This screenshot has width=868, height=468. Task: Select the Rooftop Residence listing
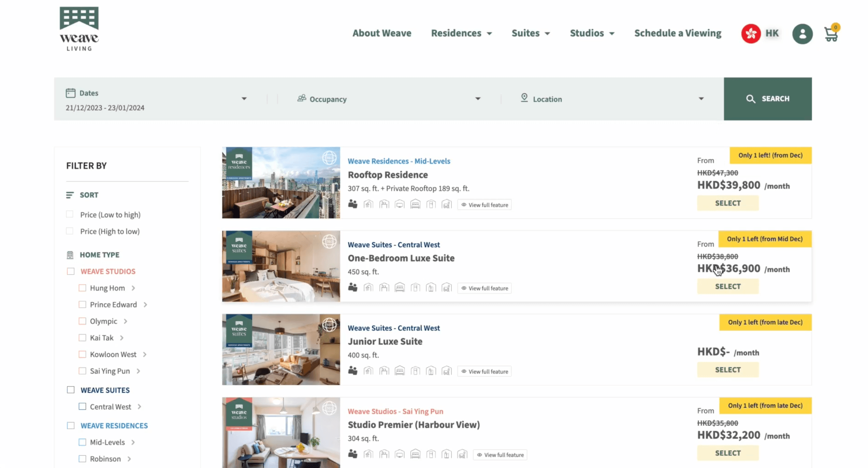click(x=728, y=203)
